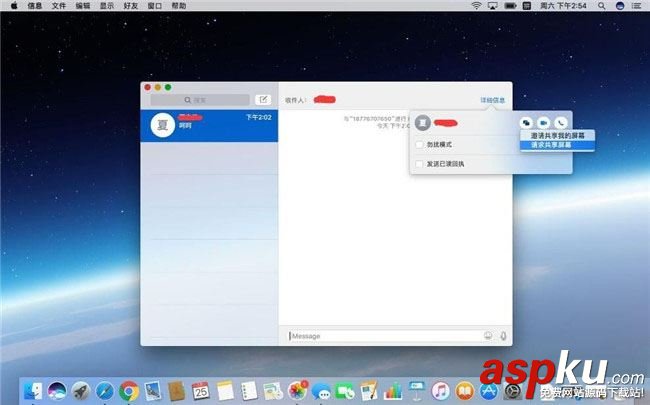The width and height of the screenshot is (650, 405).
Task: Click the screen sharing icon in details popover
Action: point(526,123)
